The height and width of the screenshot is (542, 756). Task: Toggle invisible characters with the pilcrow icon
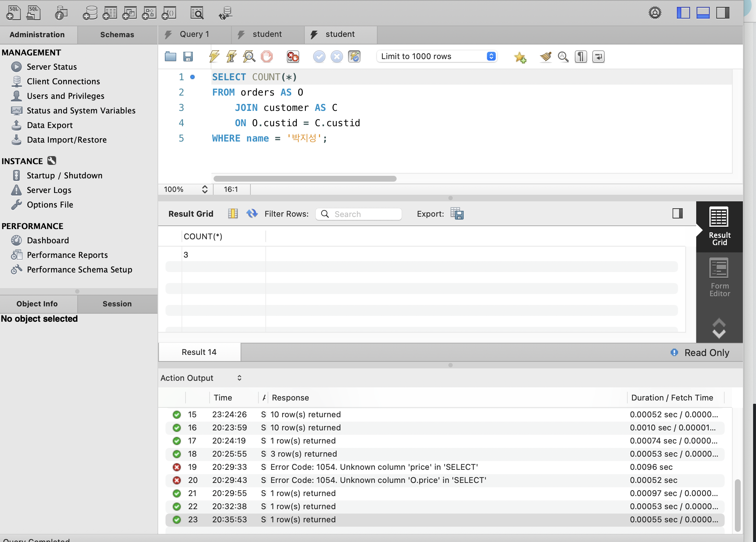(x=581, y=57)
